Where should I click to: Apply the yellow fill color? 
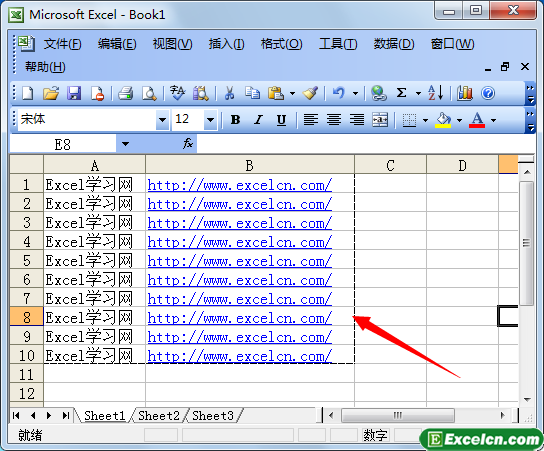[443, 120]
